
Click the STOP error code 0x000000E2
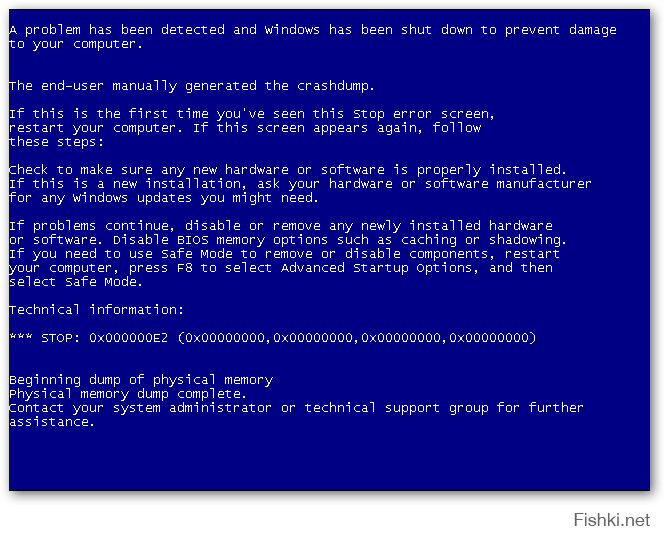coord(128,338)
